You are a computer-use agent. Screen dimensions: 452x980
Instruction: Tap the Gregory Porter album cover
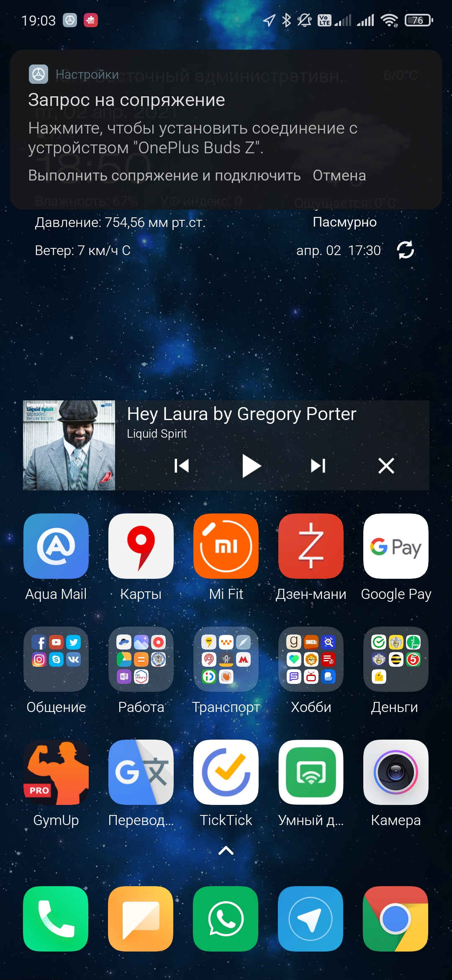tap(69, 445)
